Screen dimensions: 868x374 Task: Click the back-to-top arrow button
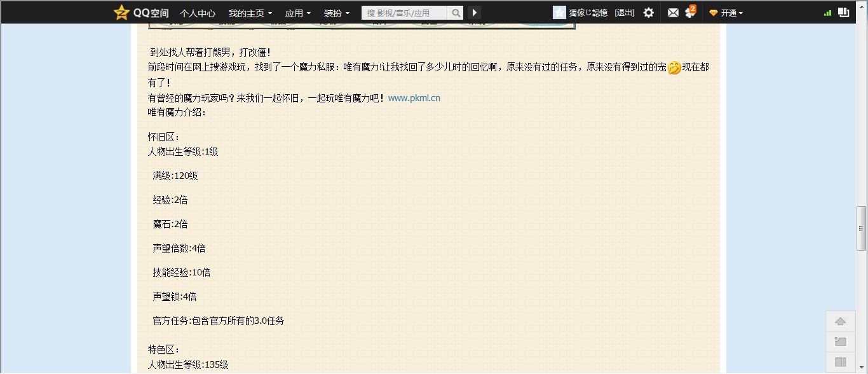[840, 321]
